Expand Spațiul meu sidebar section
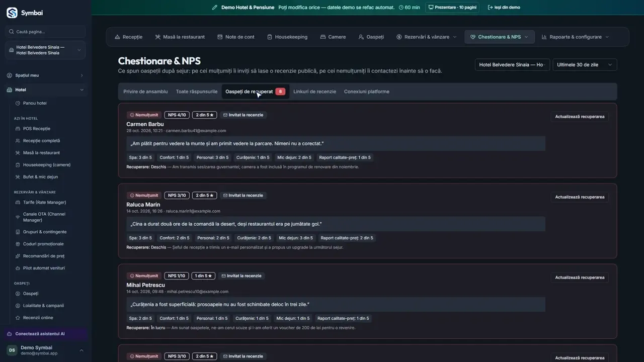Viewport: 644px width, 362px height. point(45,75)
